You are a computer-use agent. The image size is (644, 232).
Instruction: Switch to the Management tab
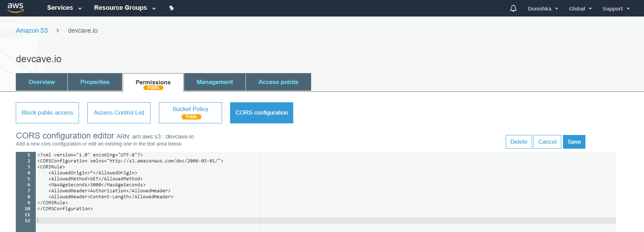pyautogui.click(x=215, y=82)
